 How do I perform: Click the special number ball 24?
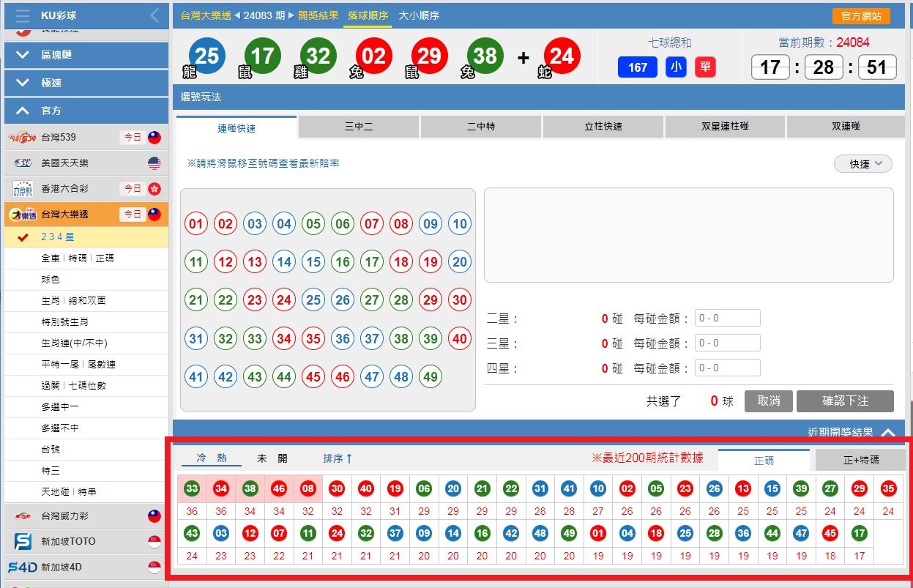562,56
